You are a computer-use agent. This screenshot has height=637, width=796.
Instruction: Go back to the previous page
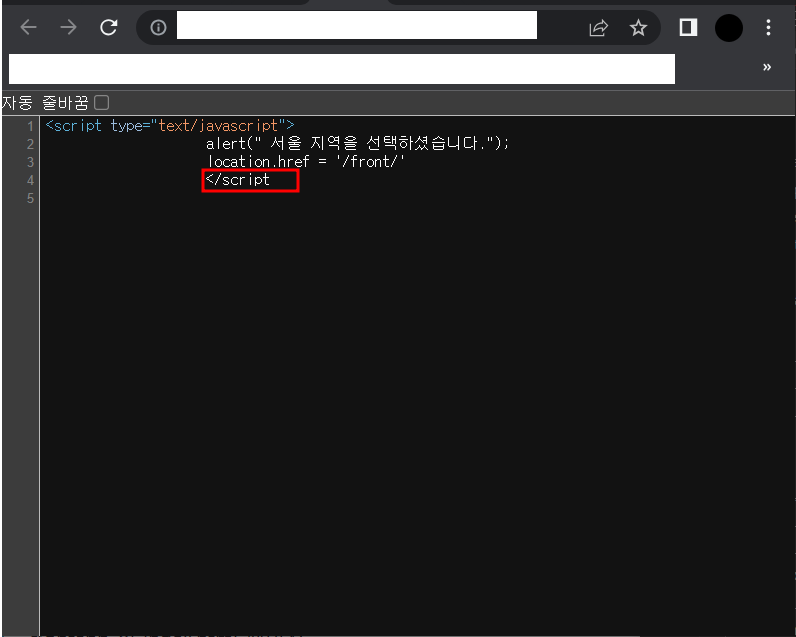[x=28, y=27]
